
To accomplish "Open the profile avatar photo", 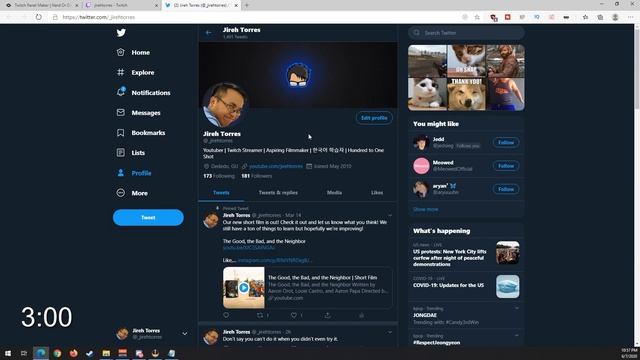I will coord(224,105).
